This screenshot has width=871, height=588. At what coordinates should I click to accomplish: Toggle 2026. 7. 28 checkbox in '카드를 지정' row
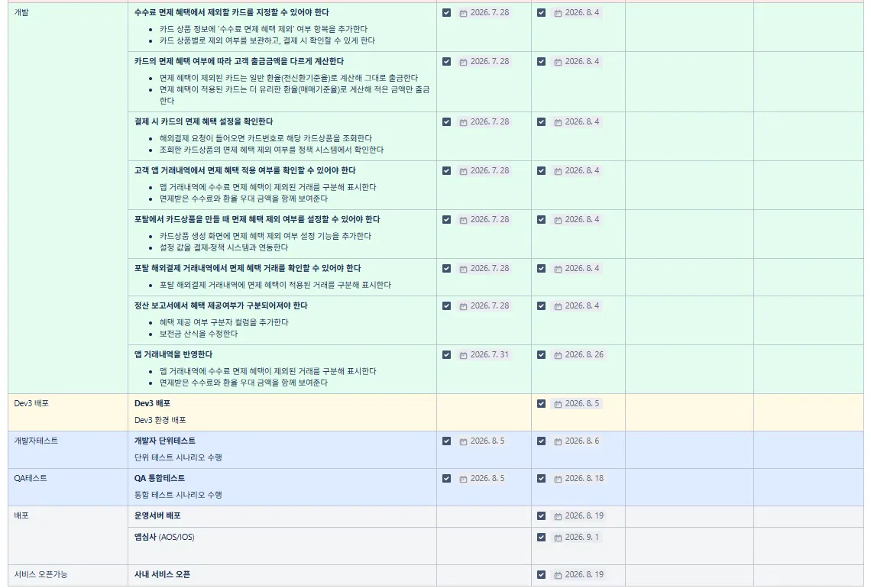coord(447,12)
